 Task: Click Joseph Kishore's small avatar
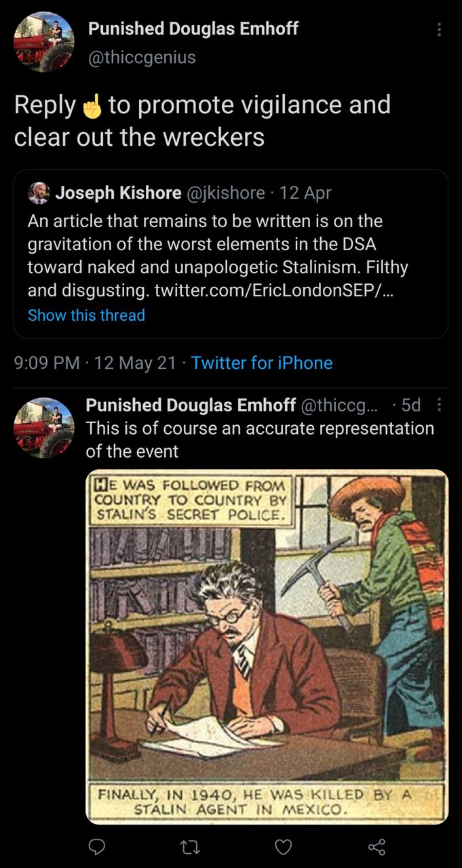[x=39, y=193]
